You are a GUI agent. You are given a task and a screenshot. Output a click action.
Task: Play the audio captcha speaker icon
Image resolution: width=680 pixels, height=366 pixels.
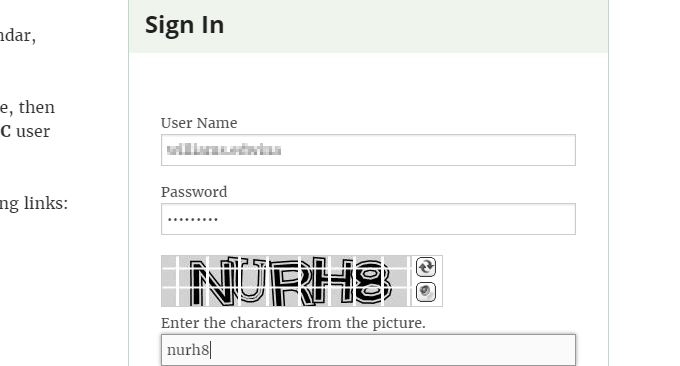tap(425, 292)
